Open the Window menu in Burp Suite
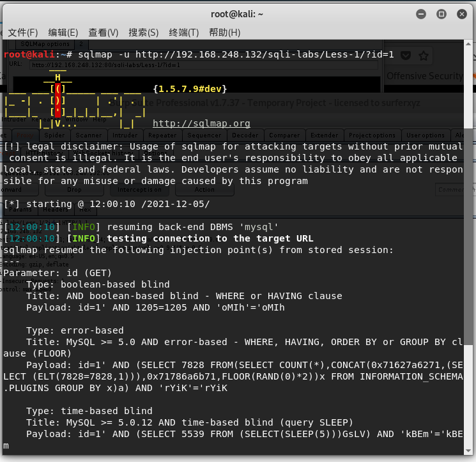476x462 pixels. [76, 119]
